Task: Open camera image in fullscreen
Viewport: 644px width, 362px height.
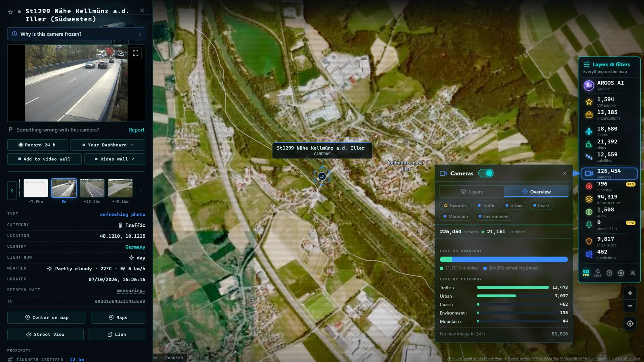Action: pyautogui.click(x=136, y=53)
